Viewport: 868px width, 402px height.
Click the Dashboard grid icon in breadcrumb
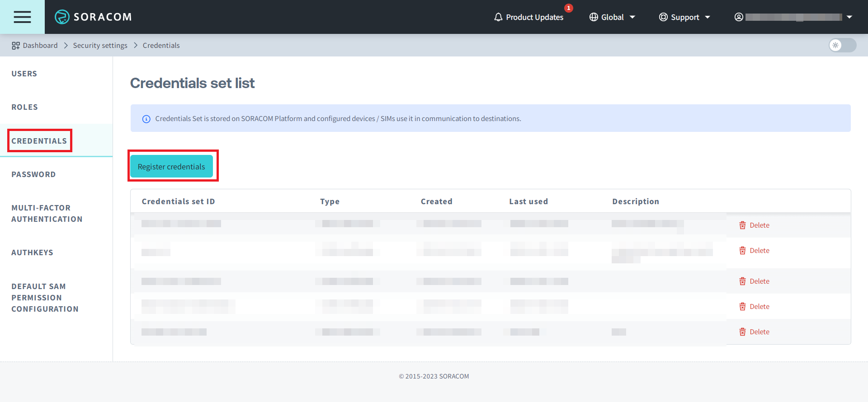pyautogui.click(x=16, y=46)
